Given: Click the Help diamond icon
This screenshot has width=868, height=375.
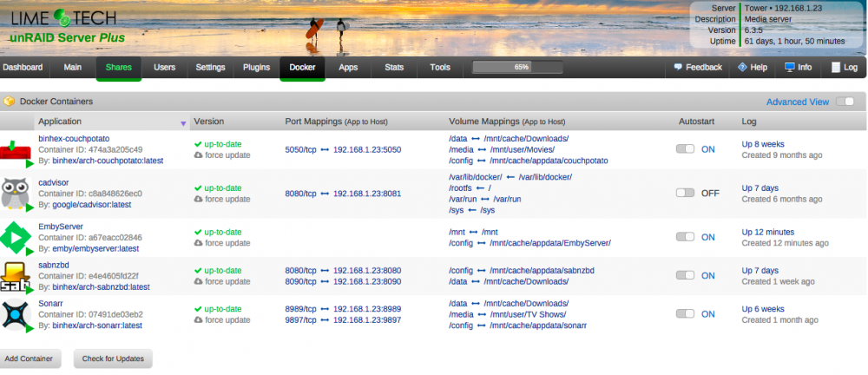Looking at the screenshot, I should click(x=742, y=67).
